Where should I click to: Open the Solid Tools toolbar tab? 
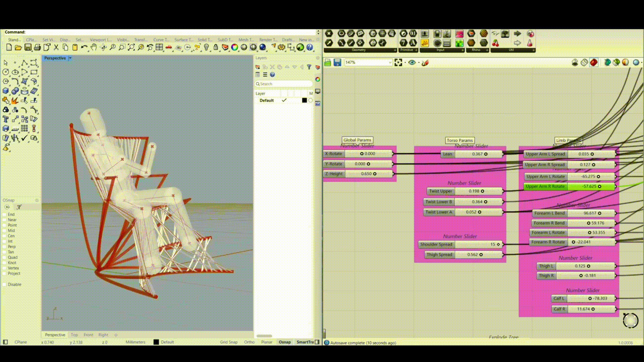click(205, 40)
